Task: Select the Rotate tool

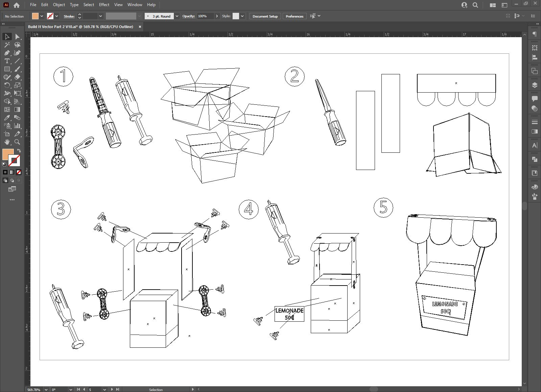Action: [x=7, y=85]
